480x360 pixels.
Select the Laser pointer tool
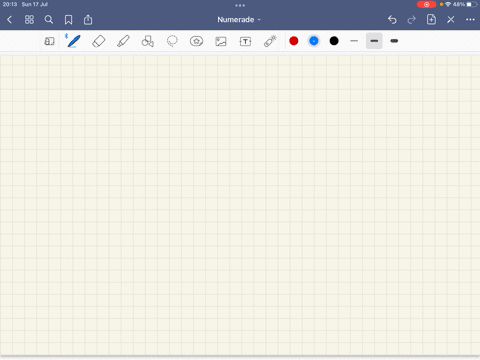pyautogui.click(x=270, y=41)
